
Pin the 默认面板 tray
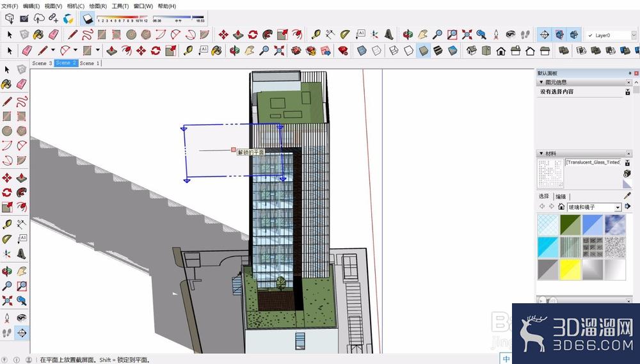(630, 74)
